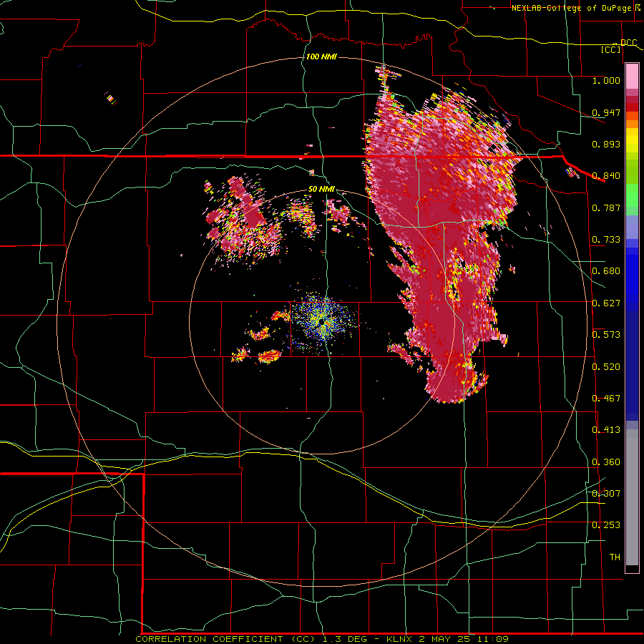Click the CORRELATION COEFFICIENT (CC) caption text

point(225,639)
